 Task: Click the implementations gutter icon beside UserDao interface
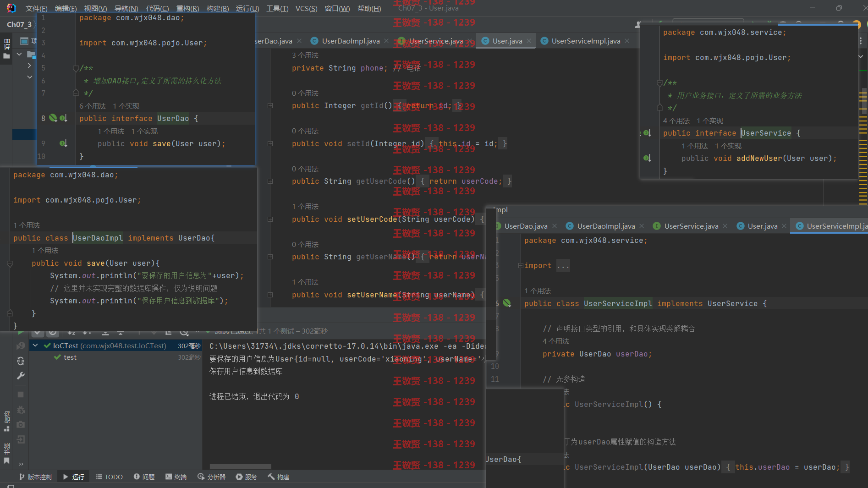63,118
